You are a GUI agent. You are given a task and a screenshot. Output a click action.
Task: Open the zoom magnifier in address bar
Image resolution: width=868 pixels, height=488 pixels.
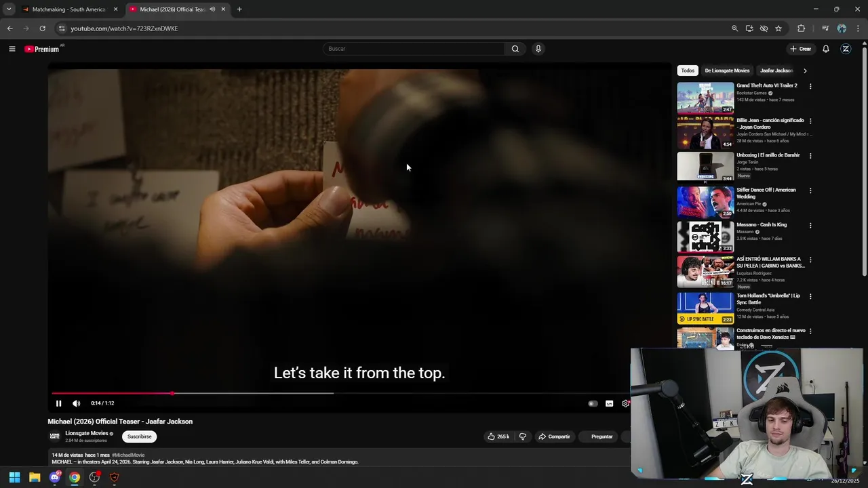point(734,28)
